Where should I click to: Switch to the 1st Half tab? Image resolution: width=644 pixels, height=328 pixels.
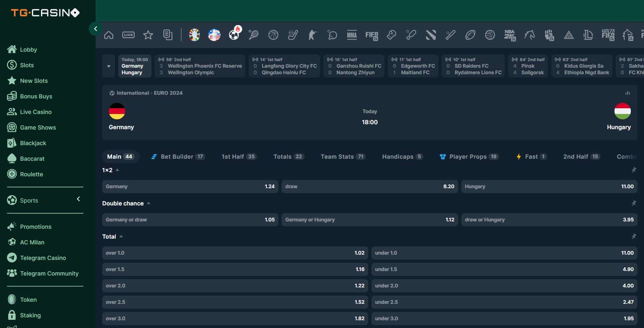239,157
